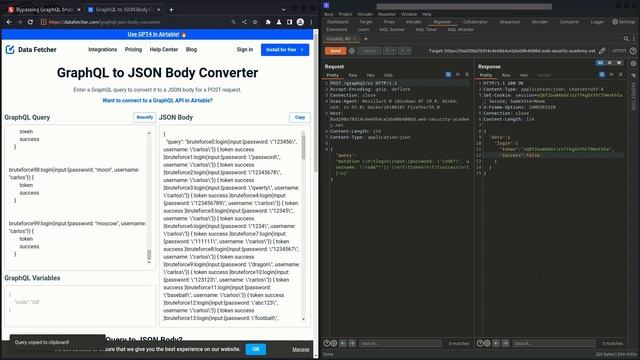
Task: Select the top-bottom layout toggle
Action: [610, 63]
